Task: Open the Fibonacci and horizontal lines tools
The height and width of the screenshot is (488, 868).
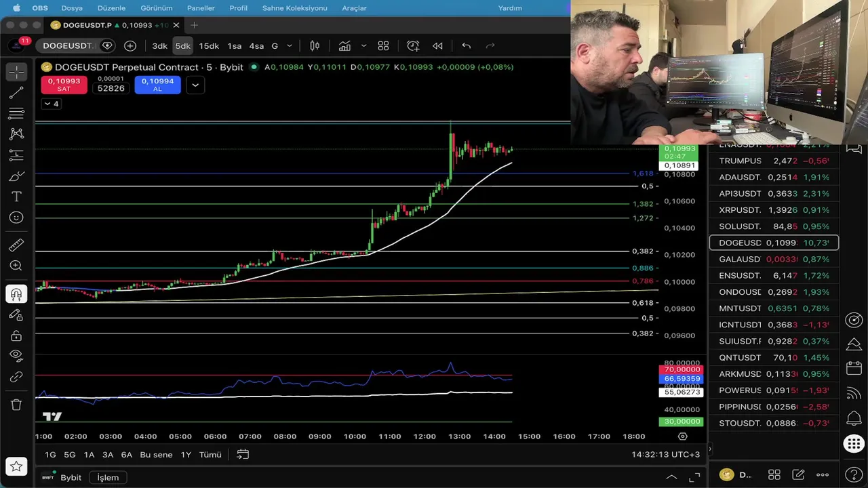Action: (x=16, y=113)
